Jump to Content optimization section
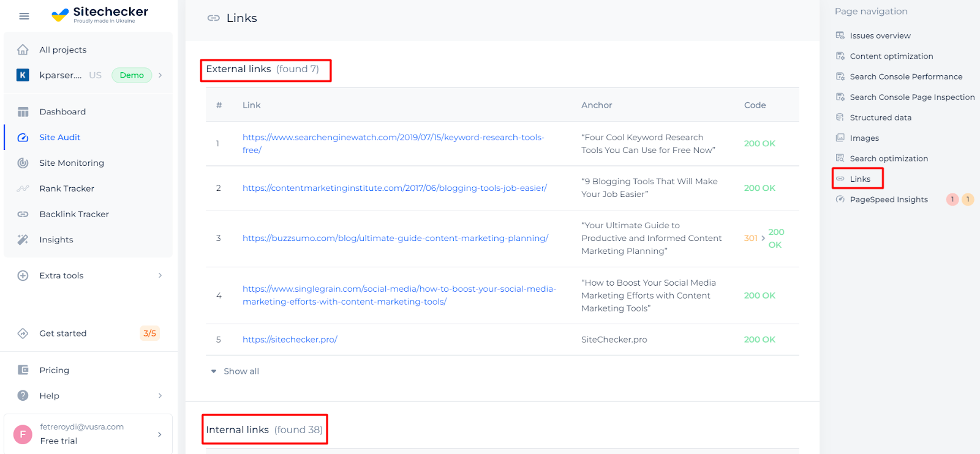 tap(891, 56)
